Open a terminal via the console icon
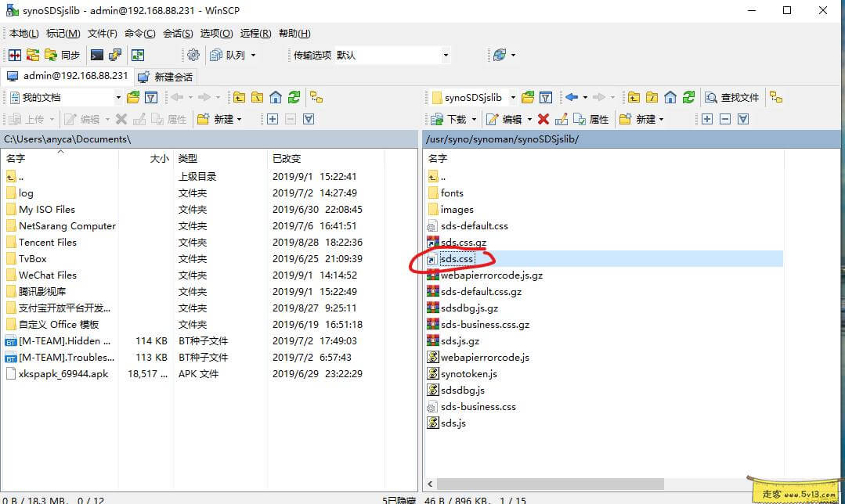845x504 pixels. (x=96, y=55)
